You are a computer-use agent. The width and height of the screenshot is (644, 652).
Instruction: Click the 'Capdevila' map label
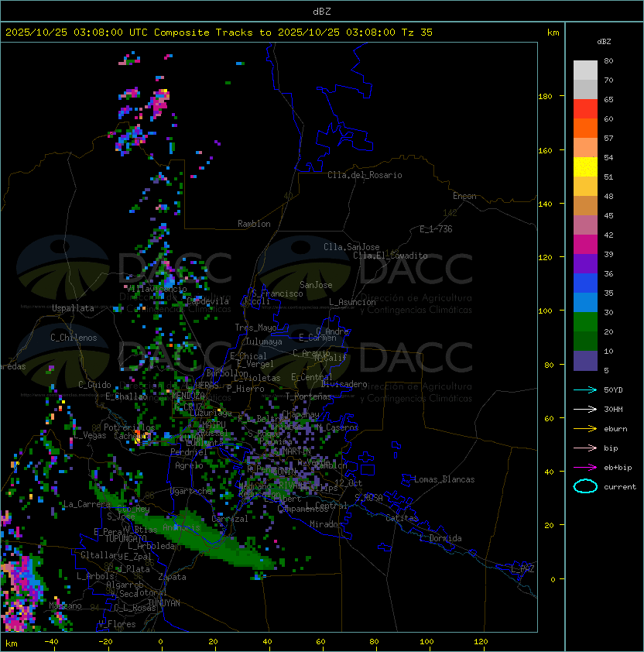pyautogui.click(x=207, y=301)
